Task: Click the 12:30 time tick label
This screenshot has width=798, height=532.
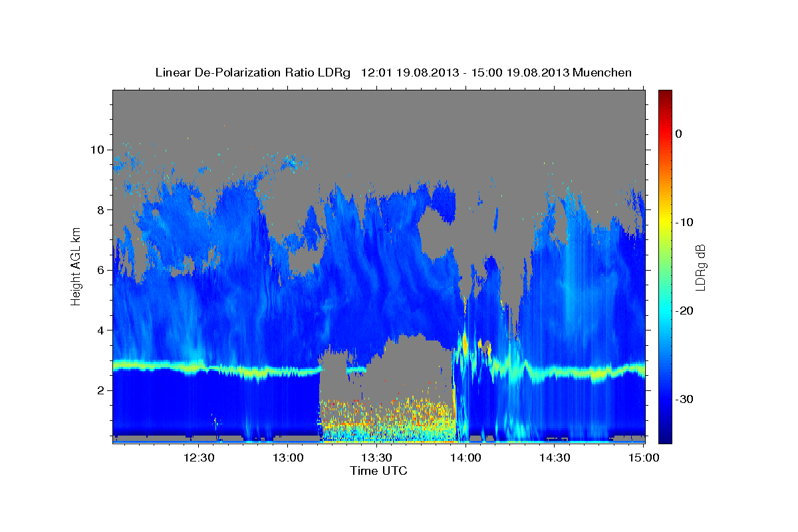Action: pyautogui.click(x=198, y=458)
